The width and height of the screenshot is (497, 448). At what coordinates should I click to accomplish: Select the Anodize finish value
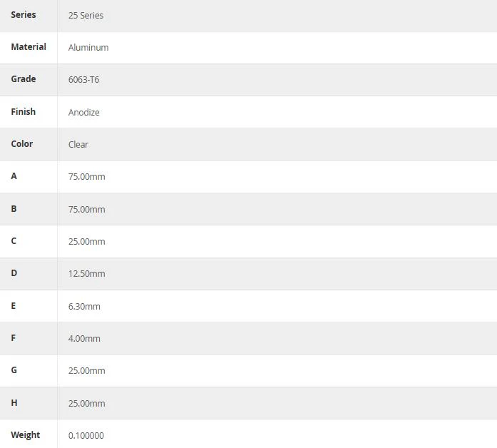click(84, 112)
